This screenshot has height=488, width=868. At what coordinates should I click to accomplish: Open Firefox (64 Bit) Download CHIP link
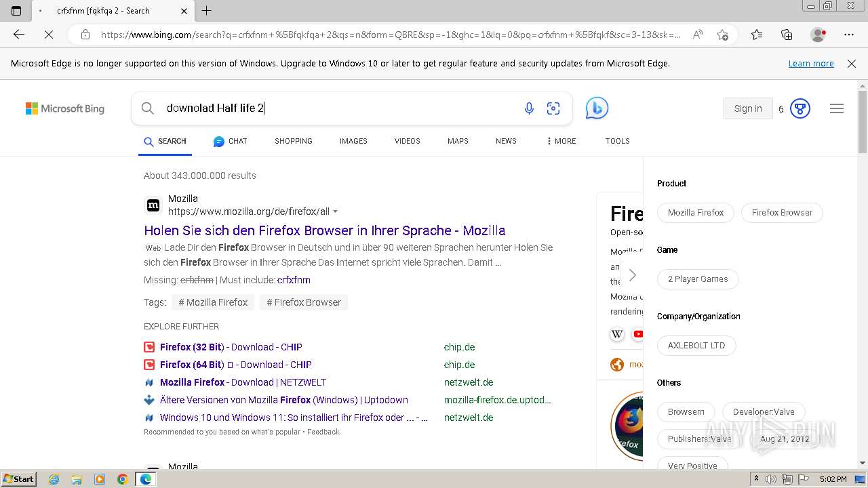(x=236, y=365)
